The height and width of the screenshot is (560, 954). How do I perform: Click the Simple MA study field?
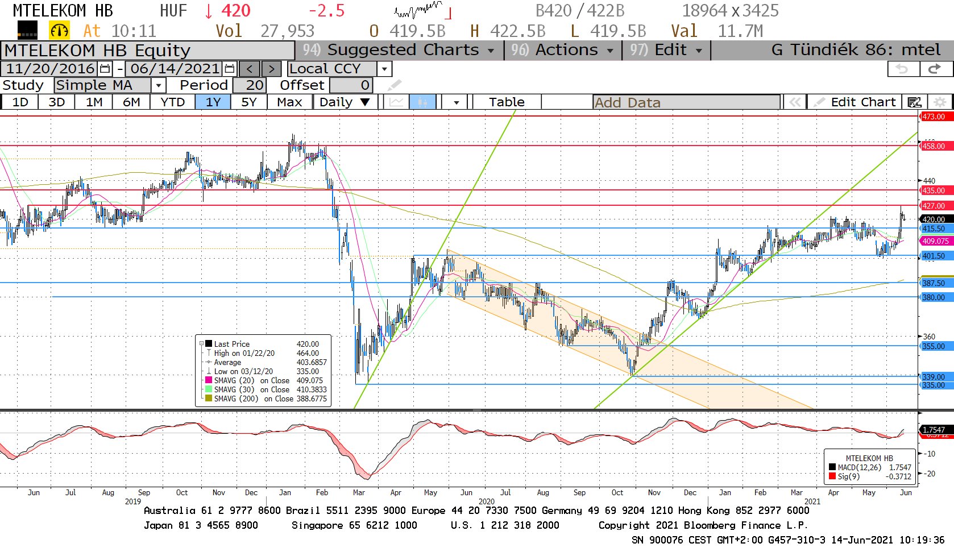point(103,85)
